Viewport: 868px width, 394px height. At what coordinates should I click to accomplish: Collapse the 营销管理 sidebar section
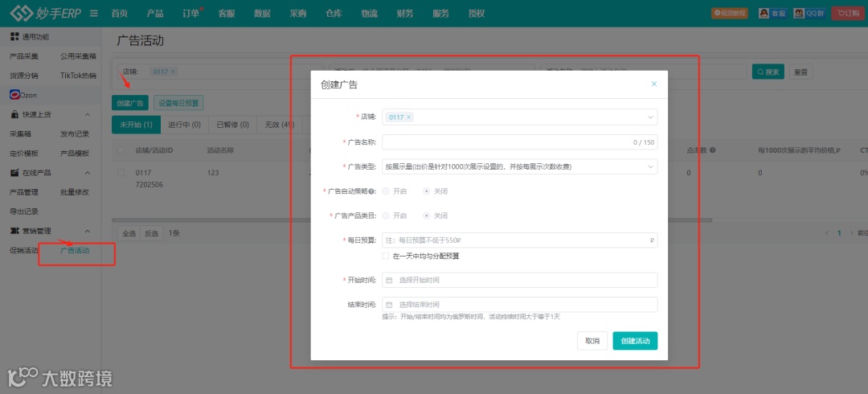[88, 231]
